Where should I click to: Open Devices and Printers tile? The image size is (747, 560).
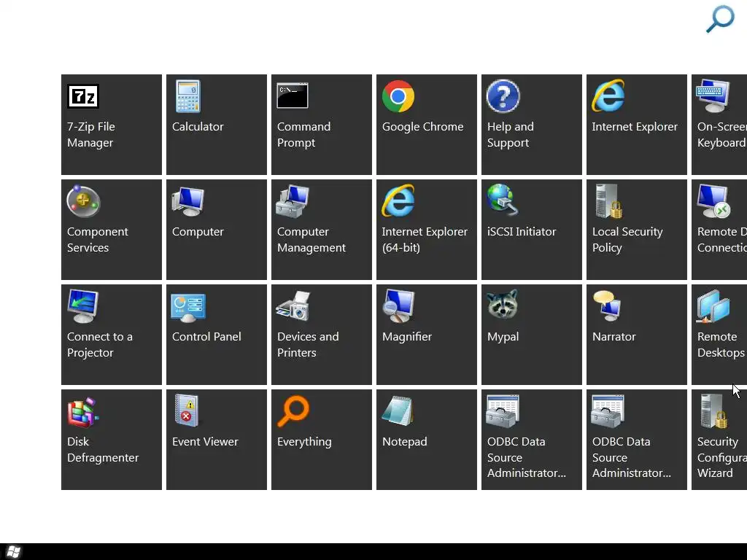click(x=322, y=334)
